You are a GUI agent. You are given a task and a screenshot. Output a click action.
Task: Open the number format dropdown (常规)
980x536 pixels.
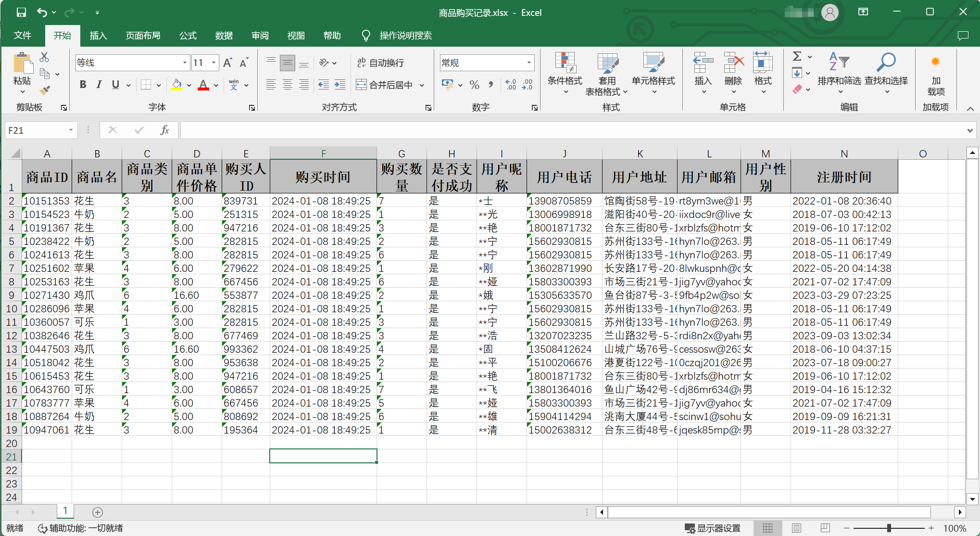click(529, 63)
